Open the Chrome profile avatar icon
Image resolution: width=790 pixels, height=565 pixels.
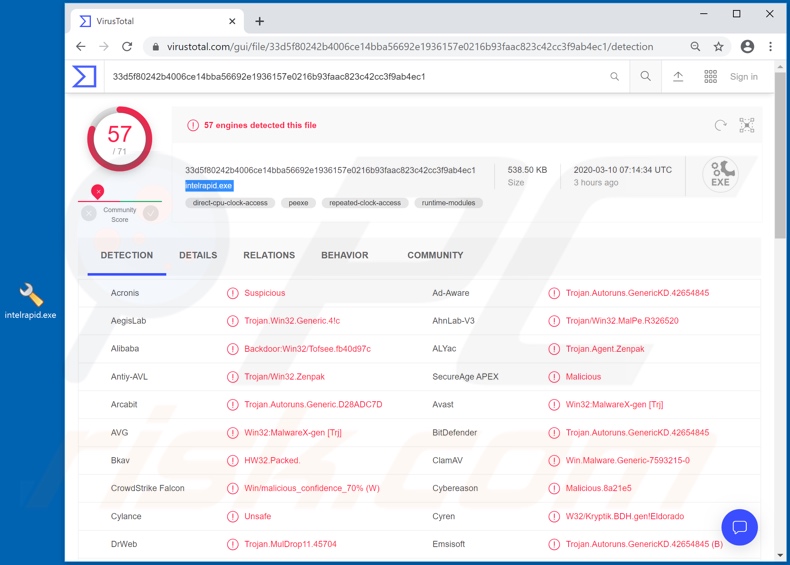(747, 46)
